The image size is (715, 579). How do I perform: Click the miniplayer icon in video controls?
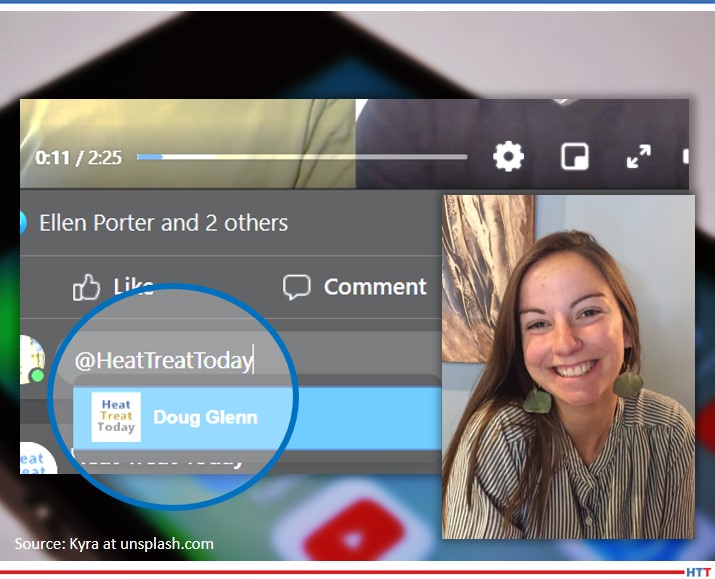click(574, 157)
